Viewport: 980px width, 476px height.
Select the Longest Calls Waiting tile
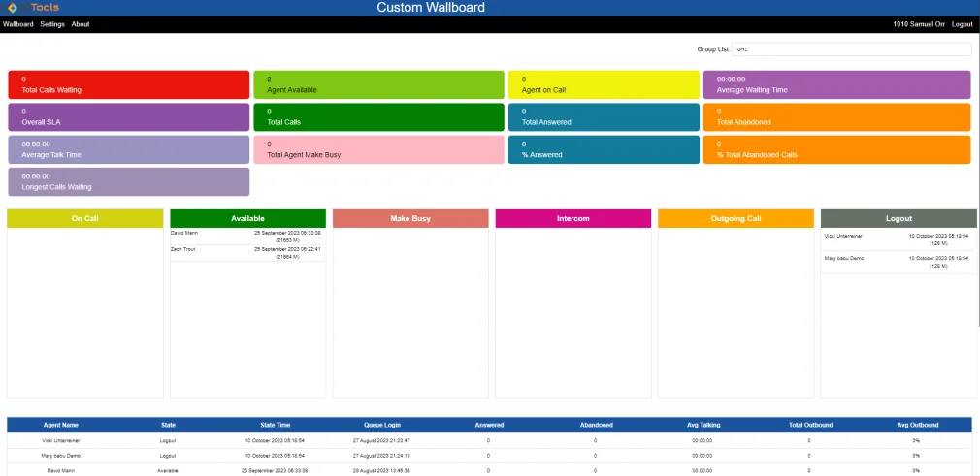[129, 182]
